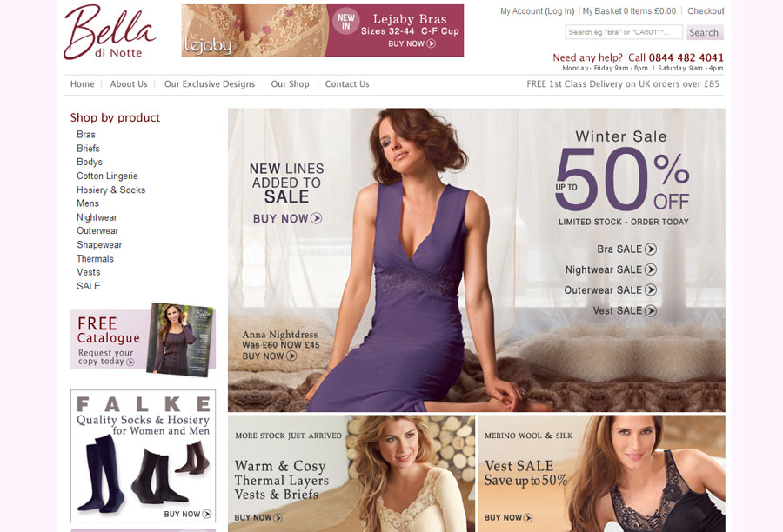Select Hosiery & Socks category
783x532 pixels.
pyautogui.click(x=110, y=190)
